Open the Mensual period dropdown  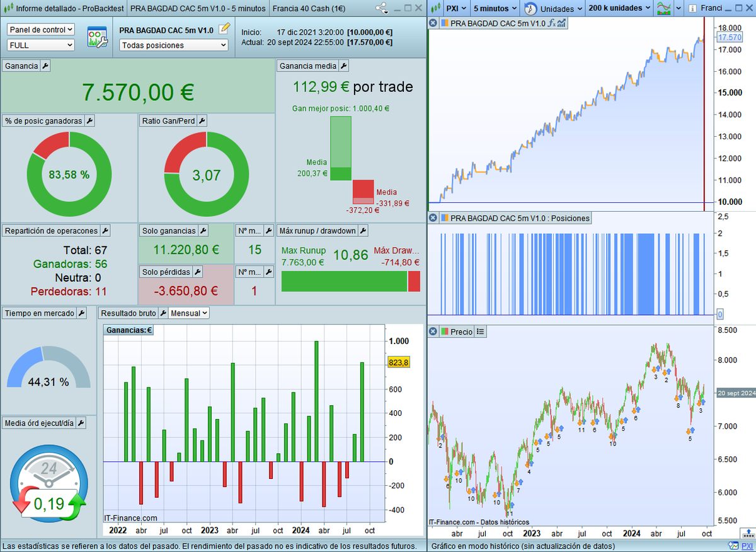189,313
